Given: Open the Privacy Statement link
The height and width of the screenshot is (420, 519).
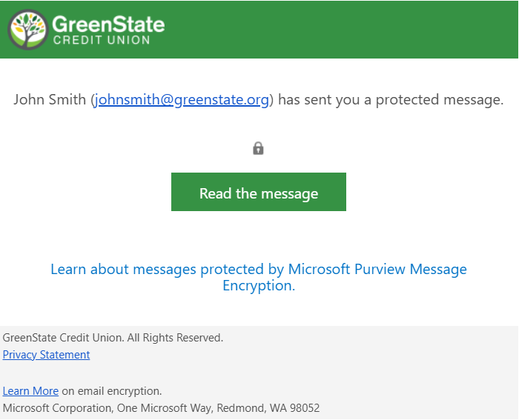Looking at the screenshot, I should click(x=46, y=355).
